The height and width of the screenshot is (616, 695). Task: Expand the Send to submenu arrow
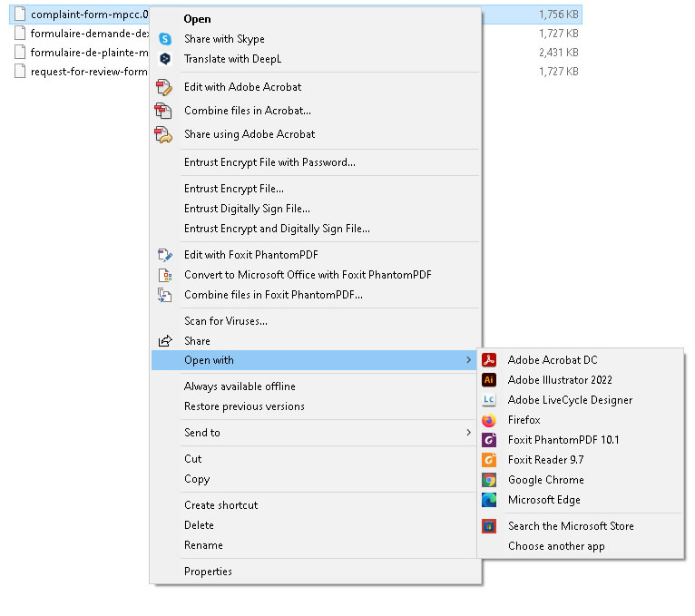[x=468, y=432]
